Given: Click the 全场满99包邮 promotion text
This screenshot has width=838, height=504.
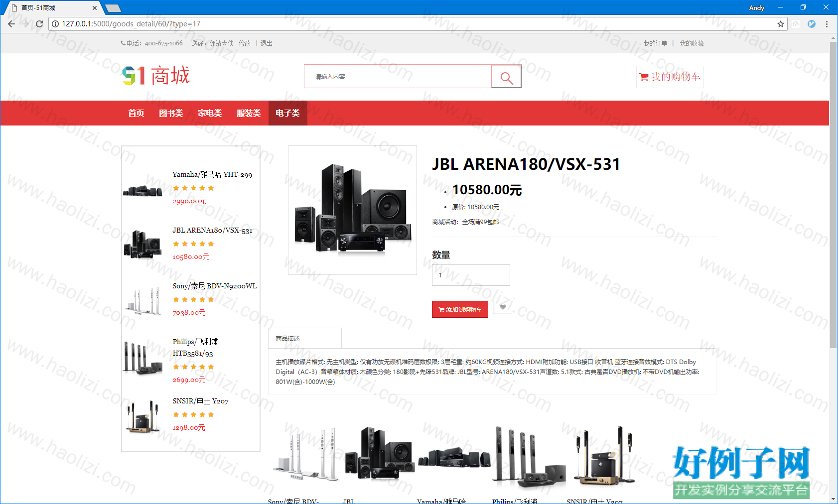Looking at the screenshot, I should coord(480,222).
